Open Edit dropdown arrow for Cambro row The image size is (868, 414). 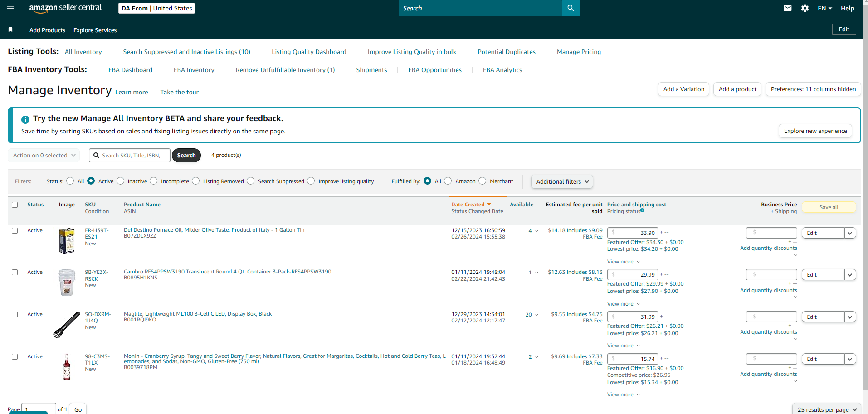pyautogui.click(x=850, y=275)
